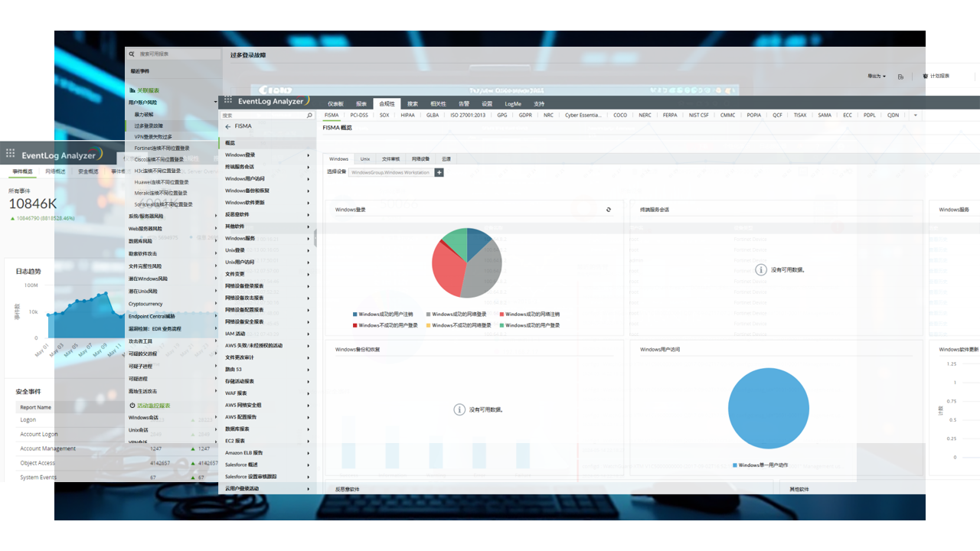Select the 概览 item in the FISMA sidebar
The image size is (980, 551).
268,143
